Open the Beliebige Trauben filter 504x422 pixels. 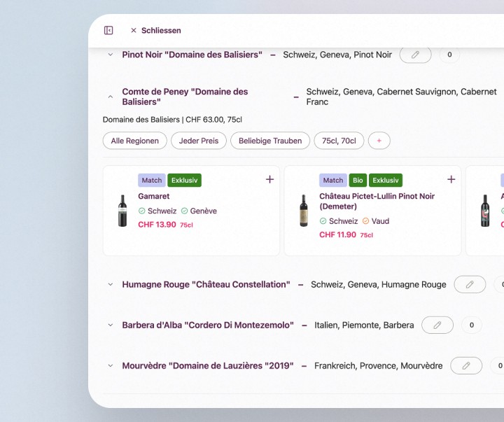click(270, 141)
